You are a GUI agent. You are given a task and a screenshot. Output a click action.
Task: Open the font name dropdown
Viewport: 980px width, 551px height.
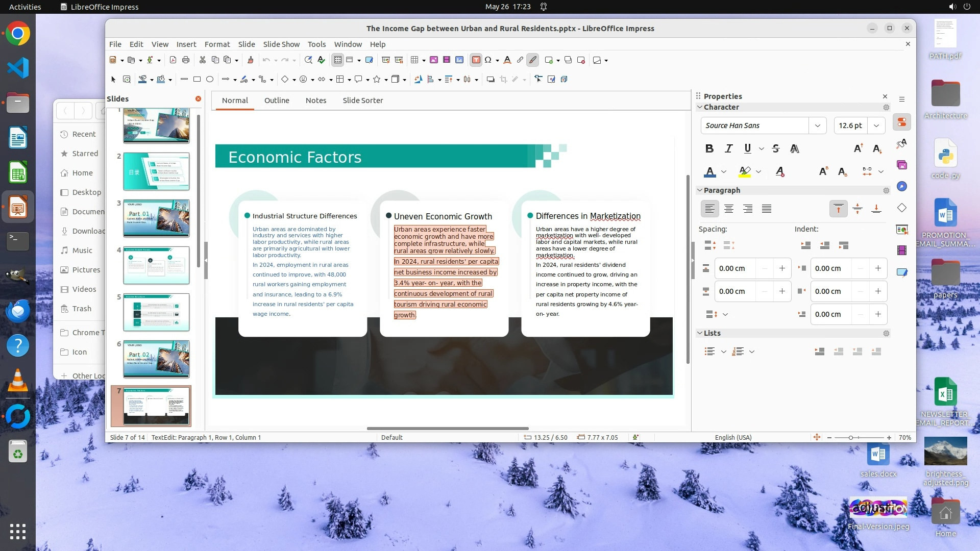coord(817,126)
